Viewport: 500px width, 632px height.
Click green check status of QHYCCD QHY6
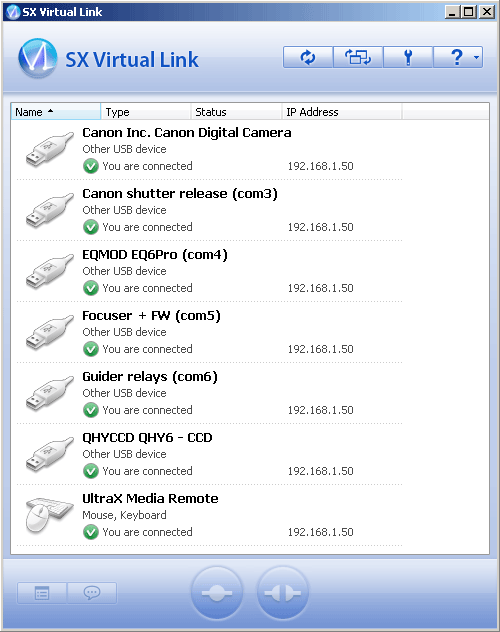pos(91,471)
